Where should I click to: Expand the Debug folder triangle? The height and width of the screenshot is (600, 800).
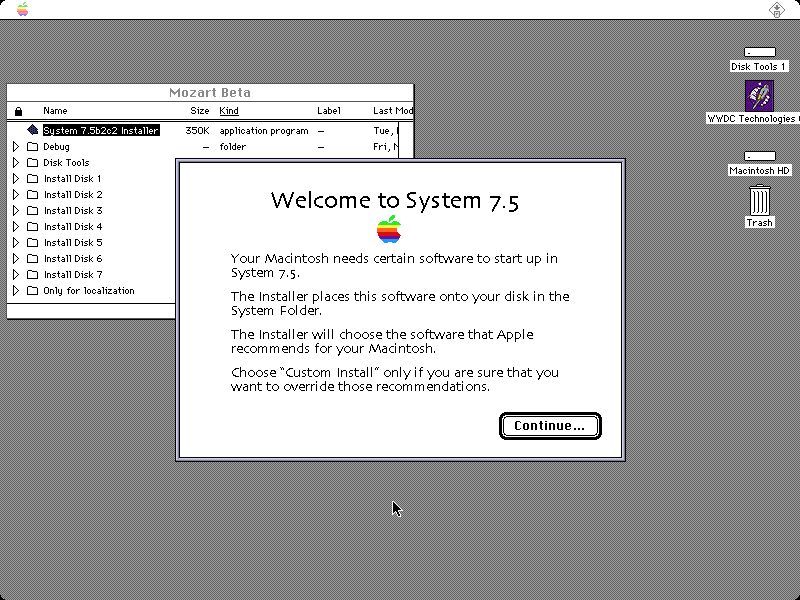click(16, 146)
